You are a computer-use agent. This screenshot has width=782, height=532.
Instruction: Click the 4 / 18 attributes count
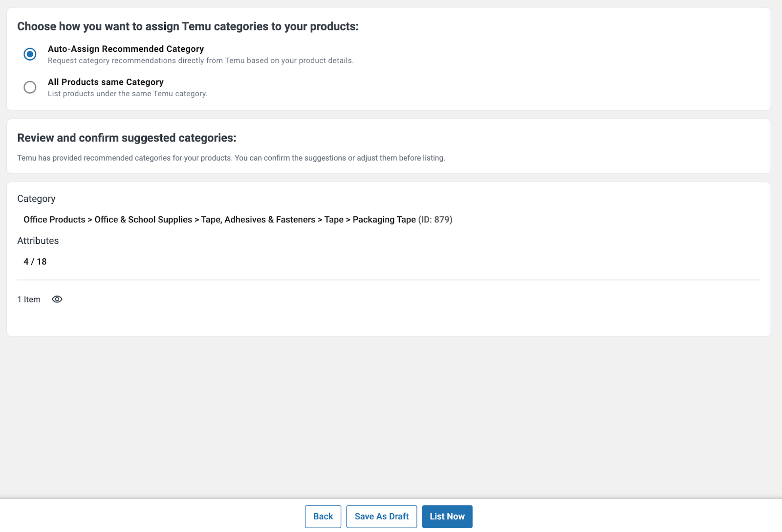(35, 262)
